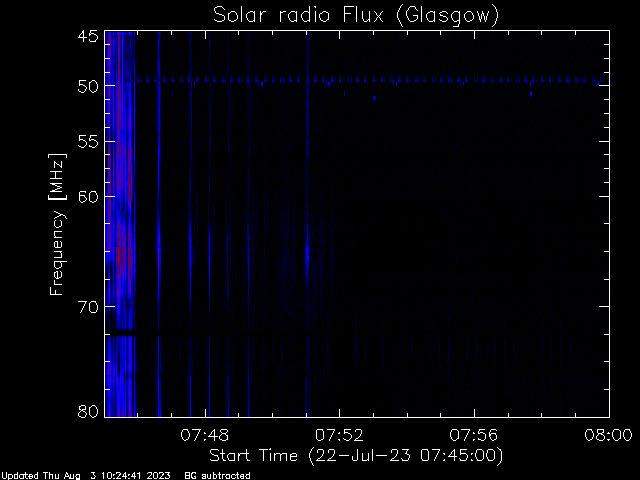Click the frequency tick label 80
This screenshot has height=480, width=640.
coord(88,411)
